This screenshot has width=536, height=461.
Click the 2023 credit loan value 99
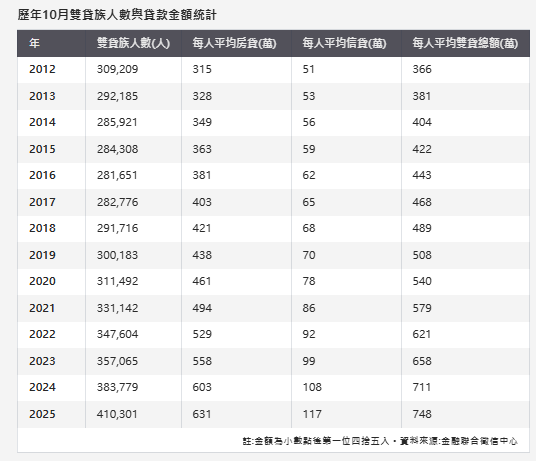coord(309,361)
